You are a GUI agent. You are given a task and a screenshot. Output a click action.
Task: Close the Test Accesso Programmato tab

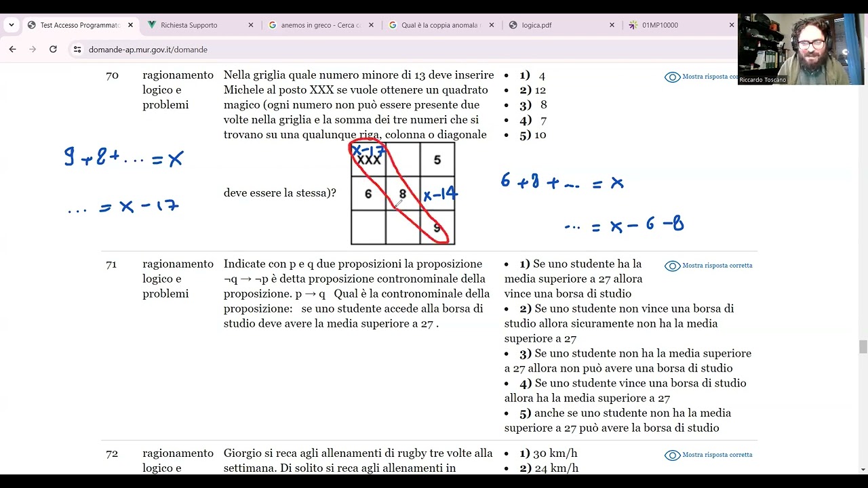(x=131, y=25)
